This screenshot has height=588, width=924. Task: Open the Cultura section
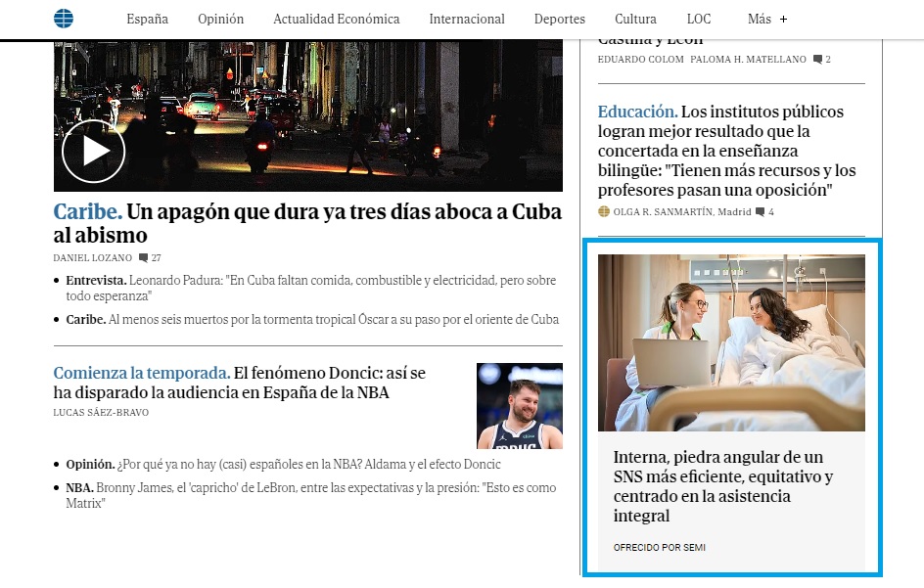pyautogui.click(x=634, y=19)
